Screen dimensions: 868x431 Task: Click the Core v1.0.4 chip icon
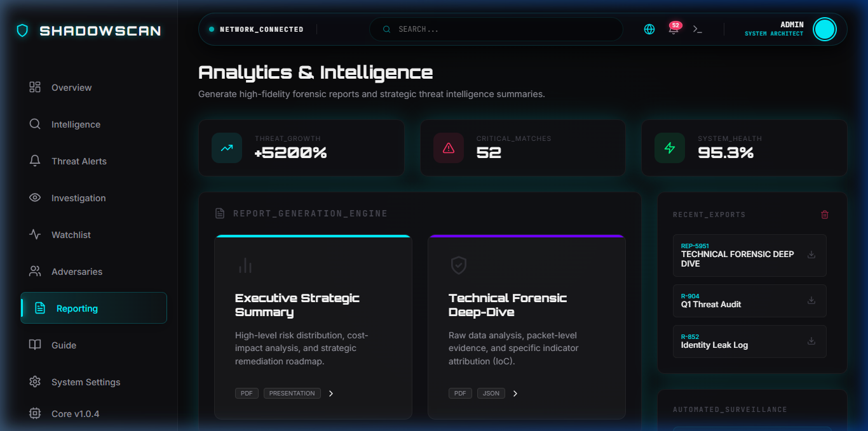point(35,414)
